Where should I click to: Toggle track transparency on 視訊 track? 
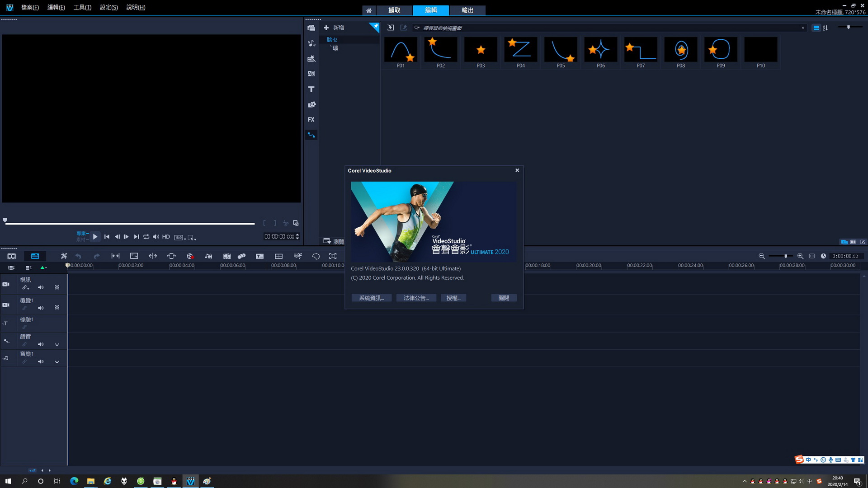pos(57,287)
